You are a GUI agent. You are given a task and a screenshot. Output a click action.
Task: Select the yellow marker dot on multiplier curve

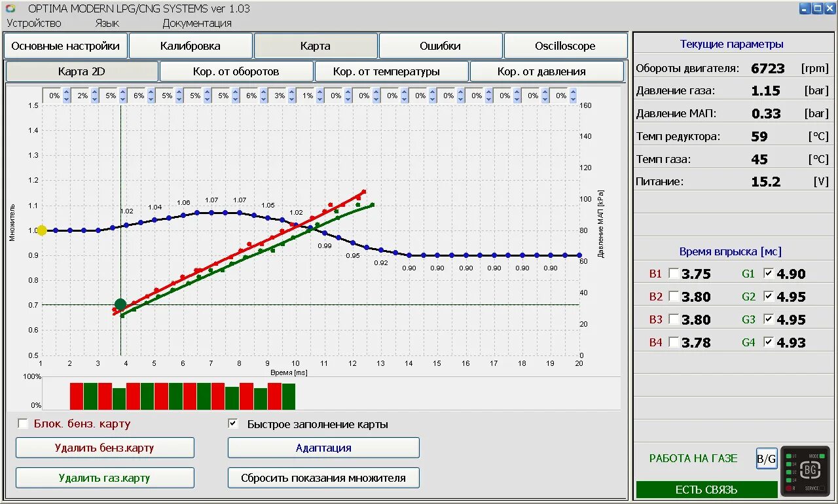(x=42, y=230)
